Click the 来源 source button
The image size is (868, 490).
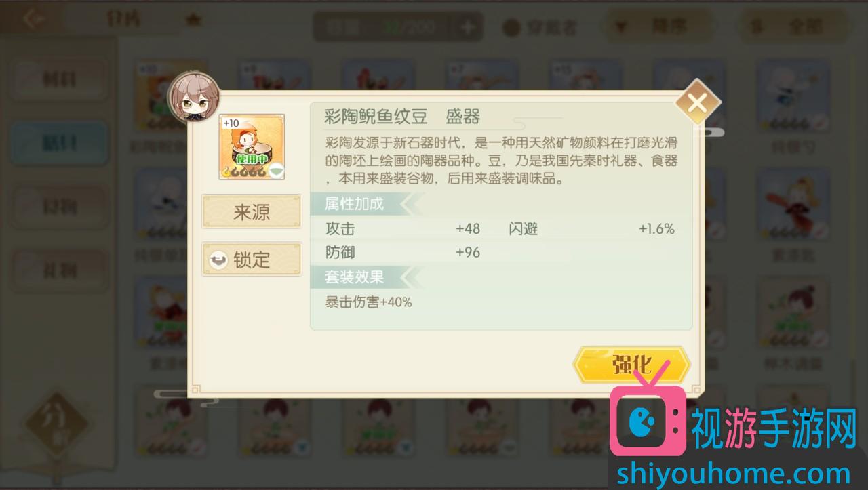click(252, 212)
